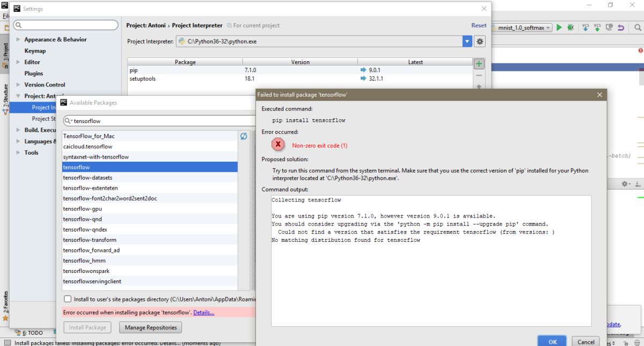
Task: Start debugging with the bug icon
Action: tap(570, 27)
